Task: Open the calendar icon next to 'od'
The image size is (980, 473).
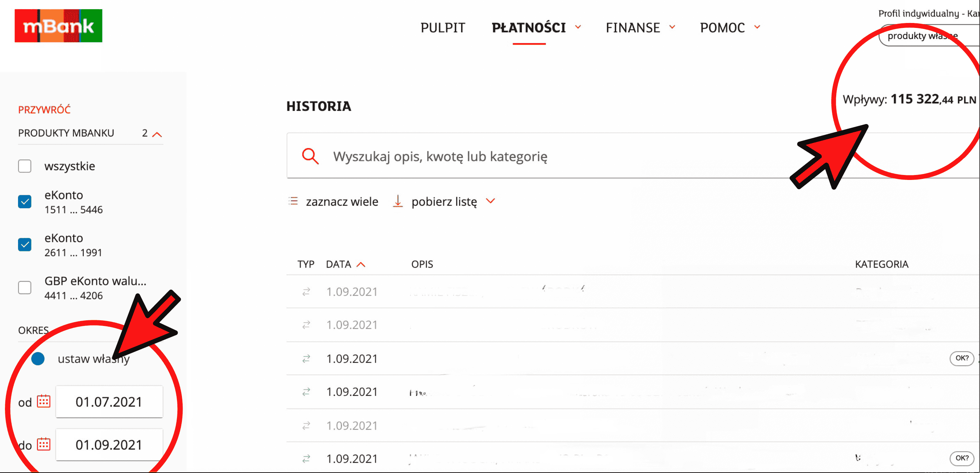Action: pos(43,401)
